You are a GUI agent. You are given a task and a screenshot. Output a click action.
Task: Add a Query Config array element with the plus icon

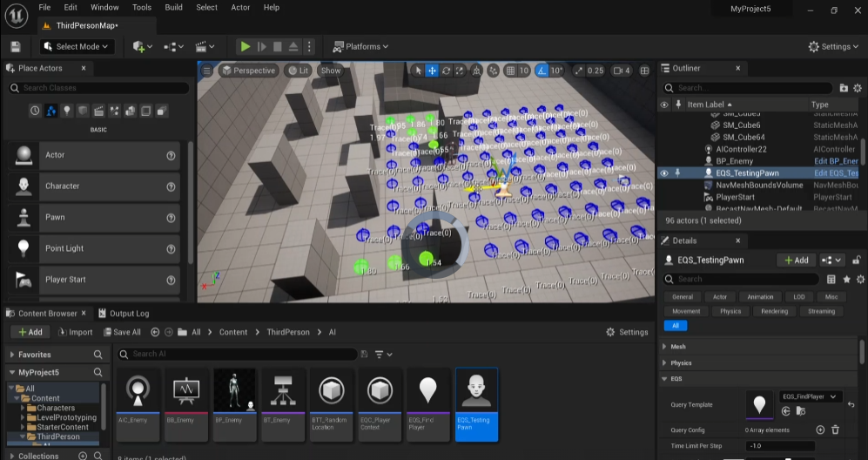820,430
